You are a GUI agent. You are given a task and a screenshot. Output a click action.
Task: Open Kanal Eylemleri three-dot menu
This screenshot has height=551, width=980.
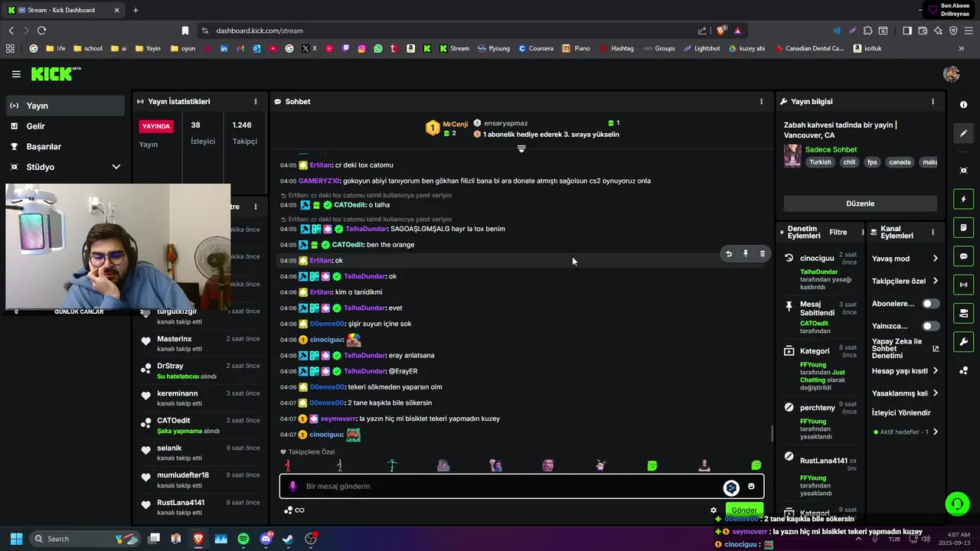tap(933, 232)
